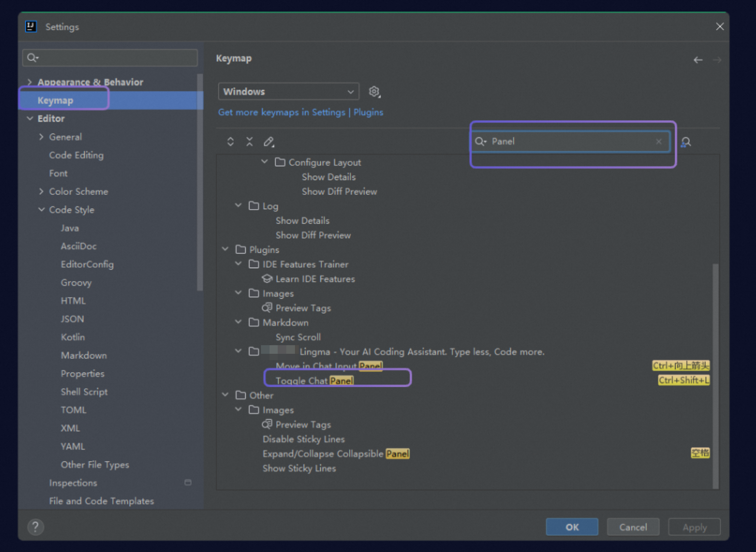Click the settings sidebar scrollbar
Viewport: 756px width, 552px height.
click(200, 182)
